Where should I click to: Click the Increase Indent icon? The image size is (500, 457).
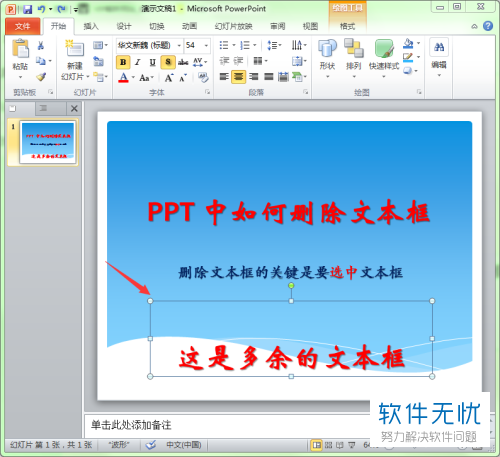(x=238, y=61)
